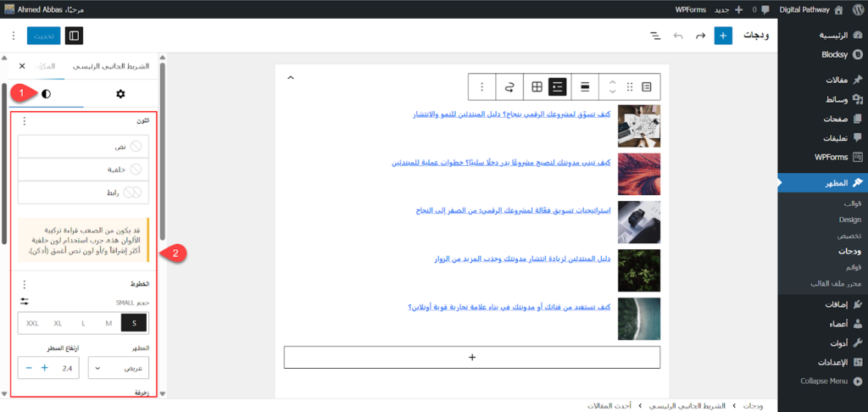Click the drag handle dots in block toolbar
The width and height of the screenshot is (868, 412).
pos(629,86)
